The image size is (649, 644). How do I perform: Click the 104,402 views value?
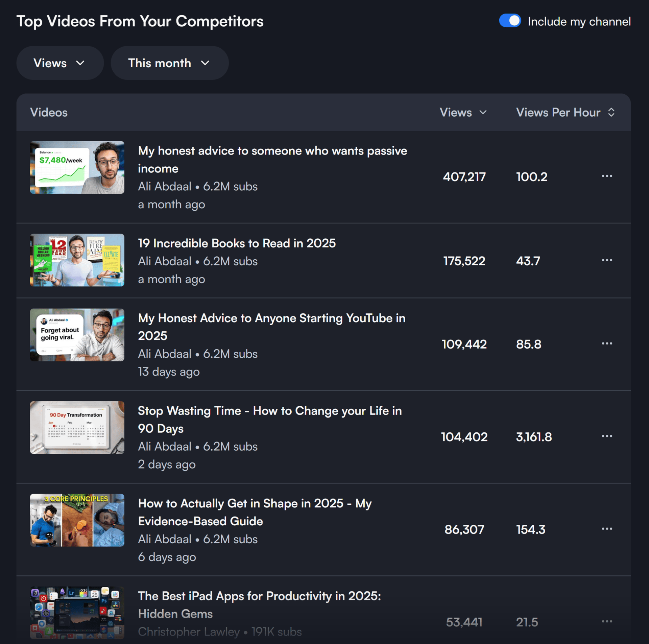pyautogui.click(x=464, y=437)
